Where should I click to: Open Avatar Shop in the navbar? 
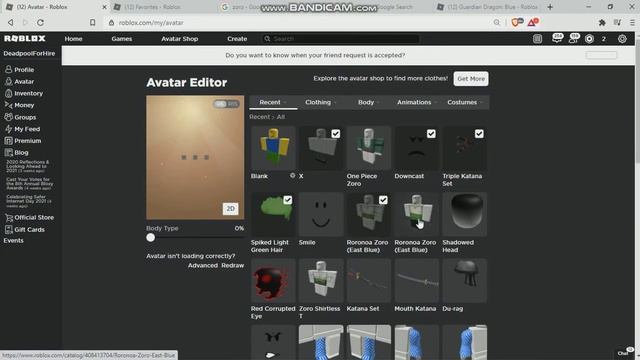pos(180,39)
